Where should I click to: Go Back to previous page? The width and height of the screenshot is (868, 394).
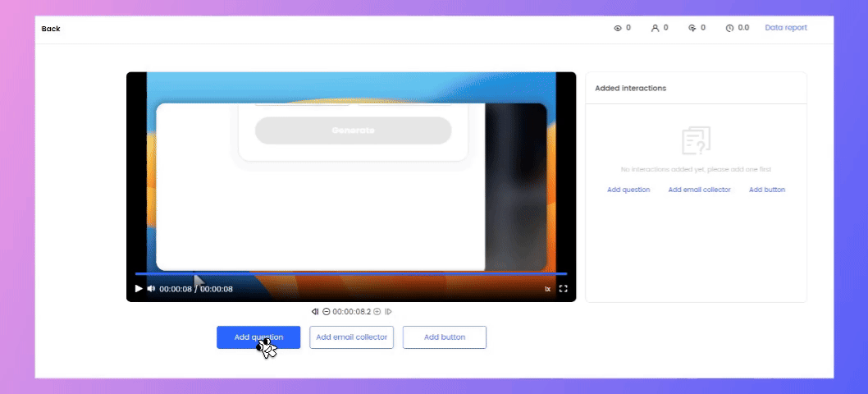pyautogui.click(x=51, y=29)
